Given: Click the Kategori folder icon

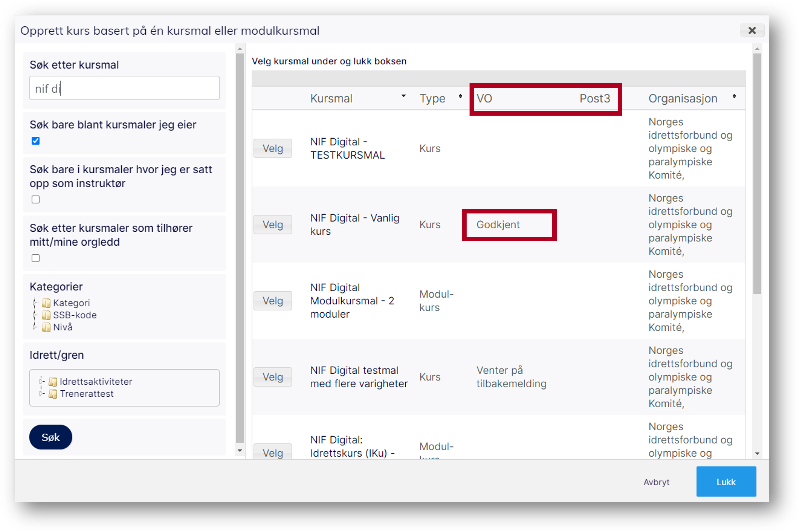Looking at the screenshot, I should (x=46, y=303).
